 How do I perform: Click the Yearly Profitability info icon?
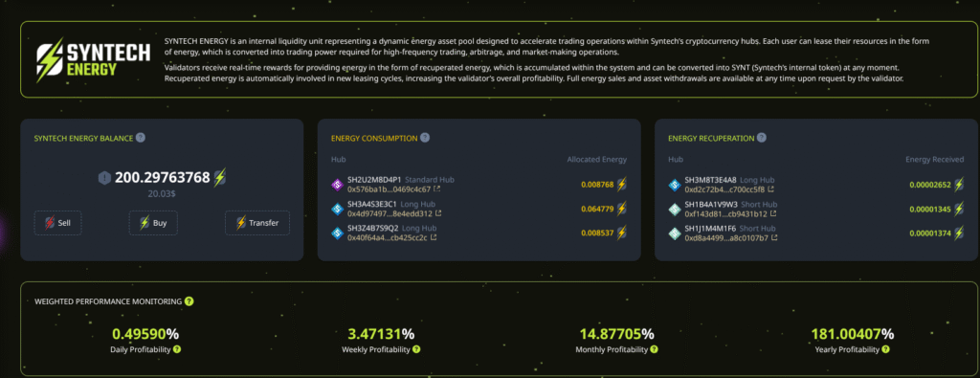click(x=884, y=349)
